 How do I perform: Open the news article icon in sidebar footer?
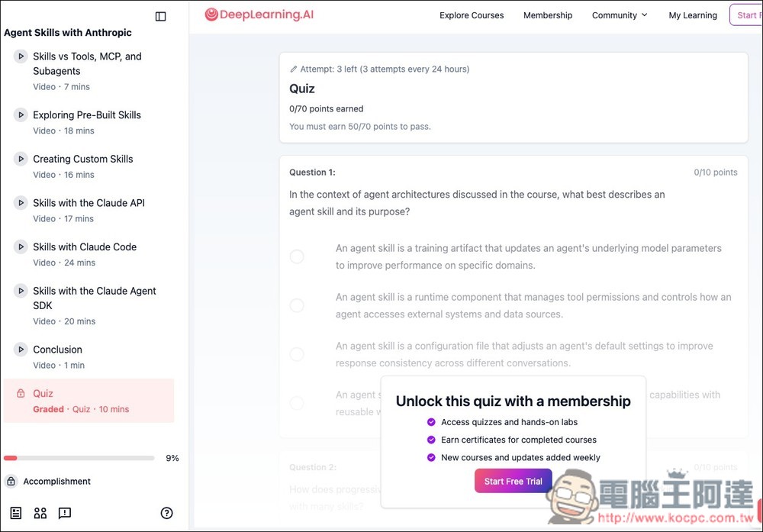[x=16, y=513]
